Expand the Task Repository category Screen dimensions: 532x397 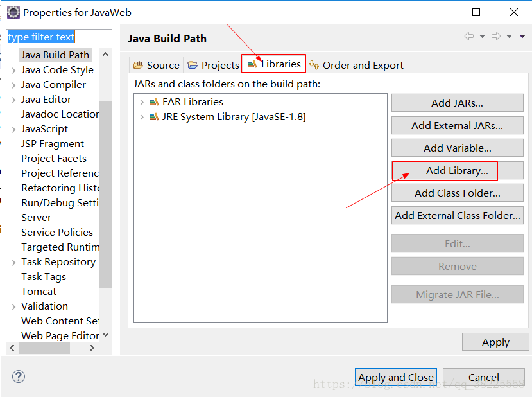(x=13, y=263)
